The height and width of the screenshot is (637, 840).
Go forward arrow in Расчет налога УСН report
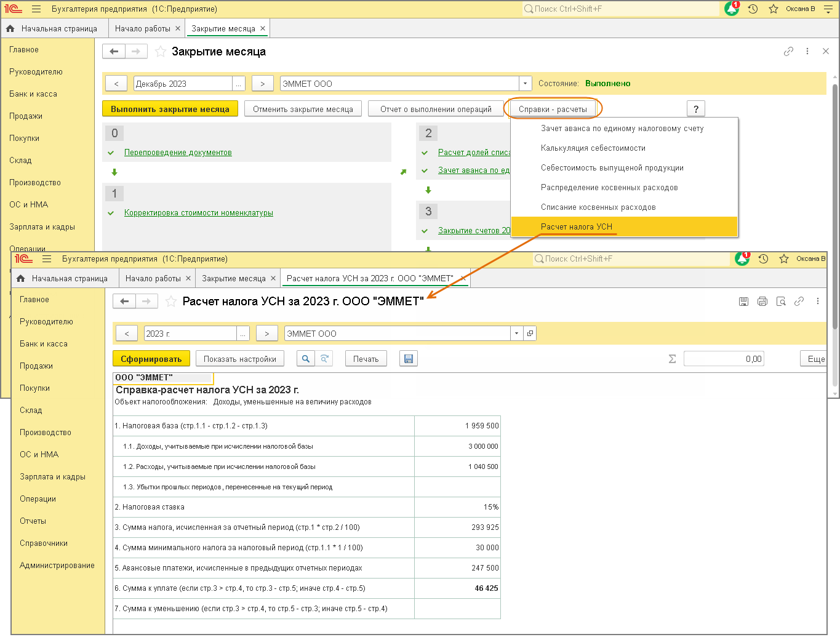(146, 302)
